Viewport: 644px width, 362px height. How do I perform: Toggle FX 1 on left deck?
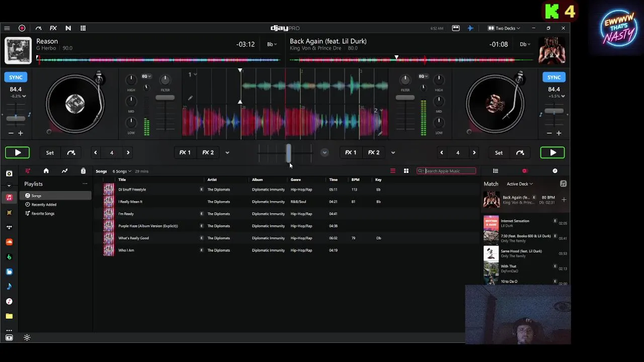pyautogui.click(x=185, y=152)
